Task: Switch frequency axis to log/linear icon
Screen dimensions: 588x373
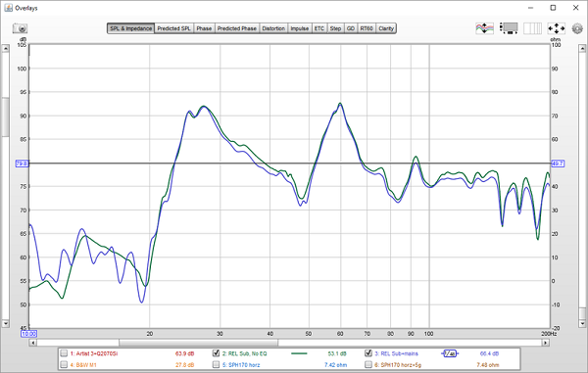Action: [x=532, y=28]
